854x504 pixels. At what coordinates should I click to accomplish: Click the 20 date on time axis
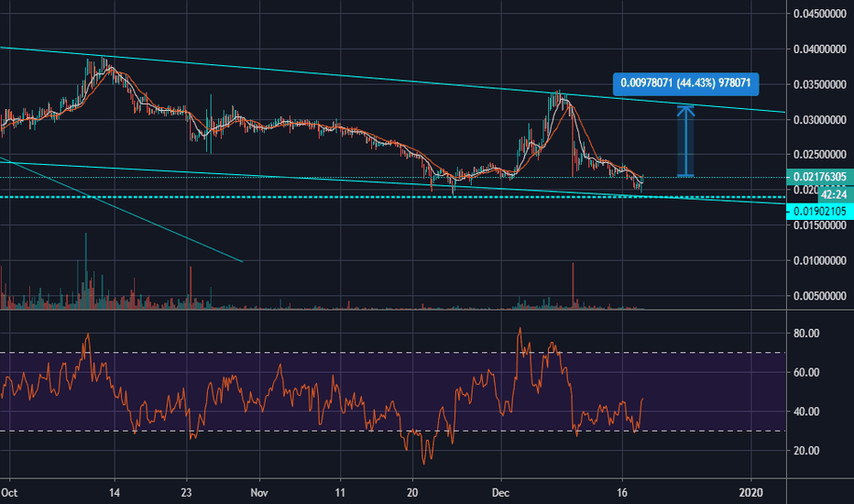click(412, 493)
